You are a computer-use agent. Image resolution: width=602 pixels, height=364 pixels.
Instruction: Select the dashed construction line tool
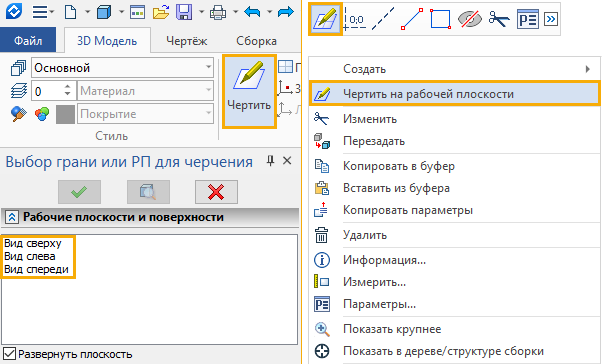(383, 19)
